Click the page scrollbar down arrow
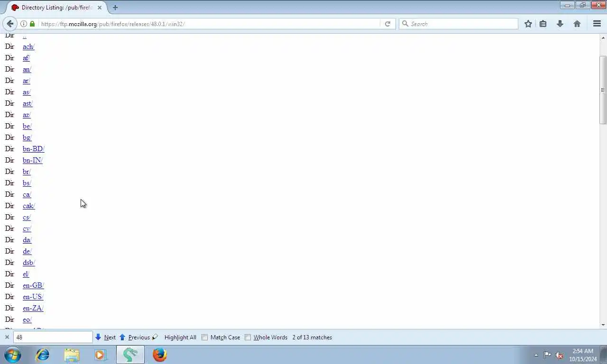607x364 pixels. (603, 325)
